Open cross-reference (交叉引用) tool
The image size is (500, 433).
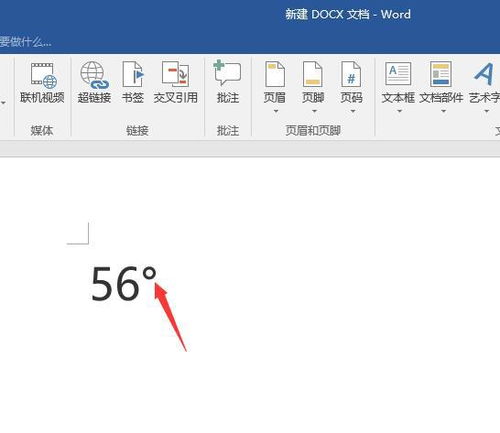click(x=175, y=83)
